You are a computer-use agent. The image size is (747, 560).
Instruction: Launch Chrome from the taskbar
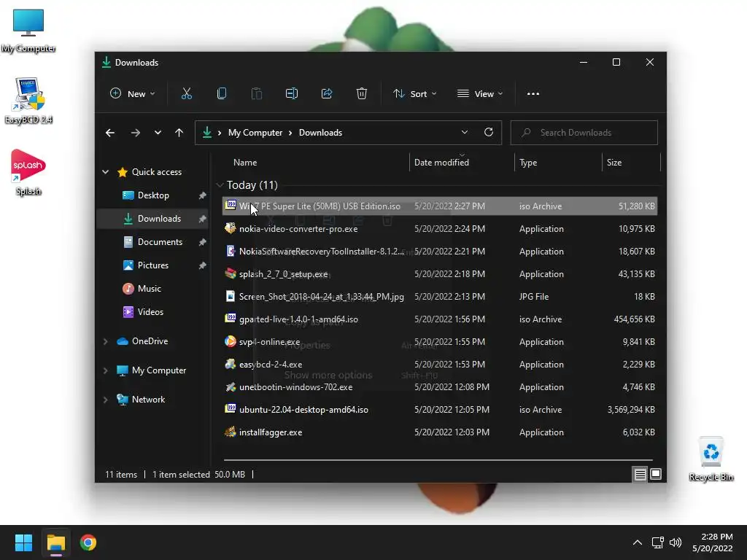point(88,542)
